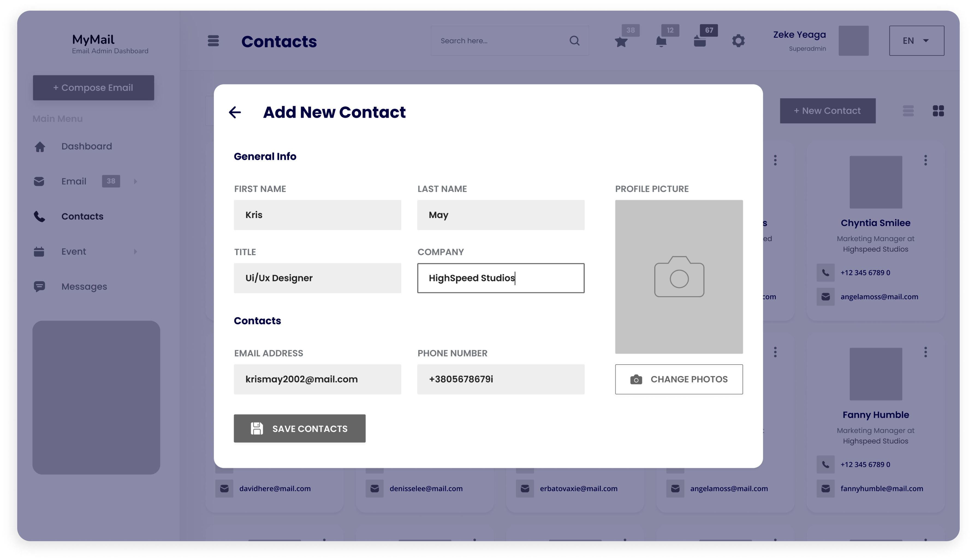The image size is (972, 560).
Task: Expand the Event submenu arrow
Action: click(135, 252)
